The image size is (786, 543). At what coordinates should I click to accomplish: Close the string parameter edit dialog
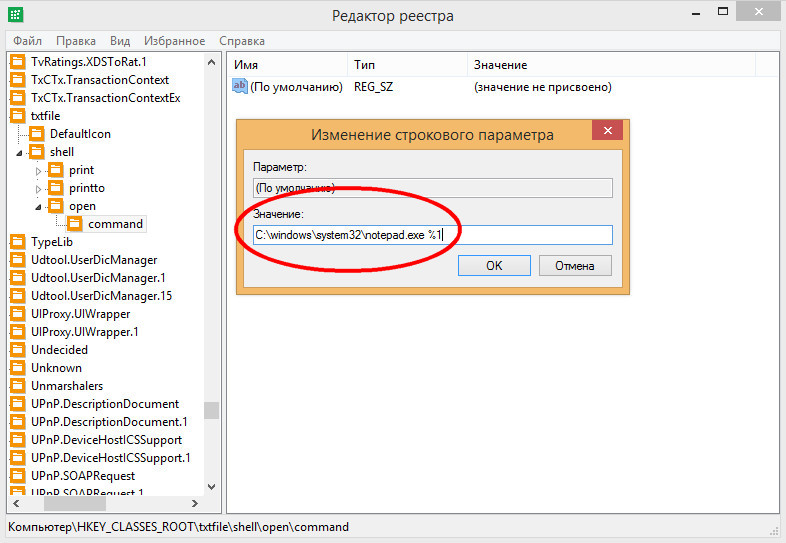point(609,134)
